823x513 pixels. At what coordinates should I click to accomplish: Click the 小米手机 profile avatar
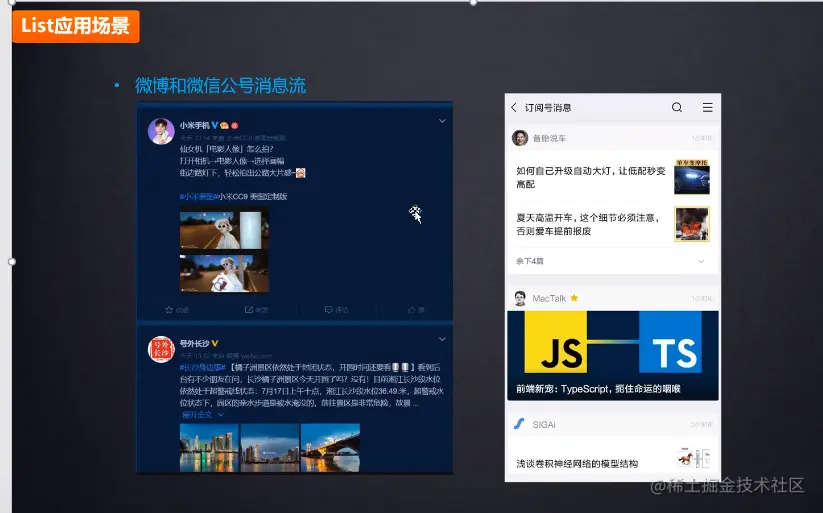click(161, 131)
